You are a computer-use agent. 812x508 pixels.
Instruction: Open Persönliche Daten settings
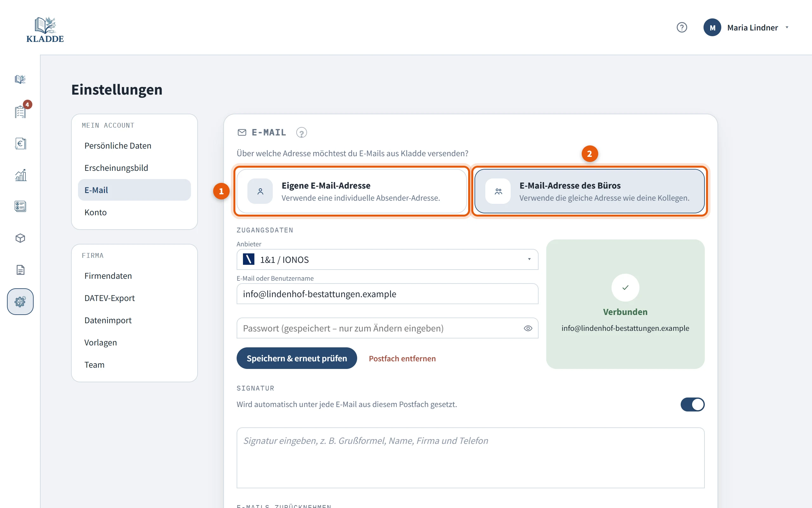tap(134, 146)
